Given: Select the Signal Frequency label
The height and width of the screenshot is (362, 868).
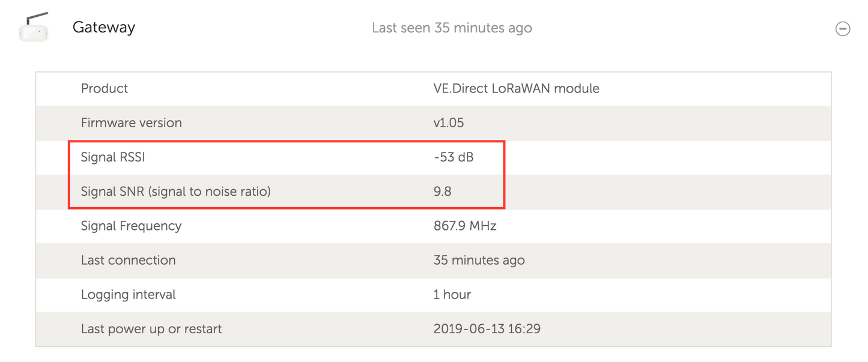Looking at the screenshot, I should 131,226.
